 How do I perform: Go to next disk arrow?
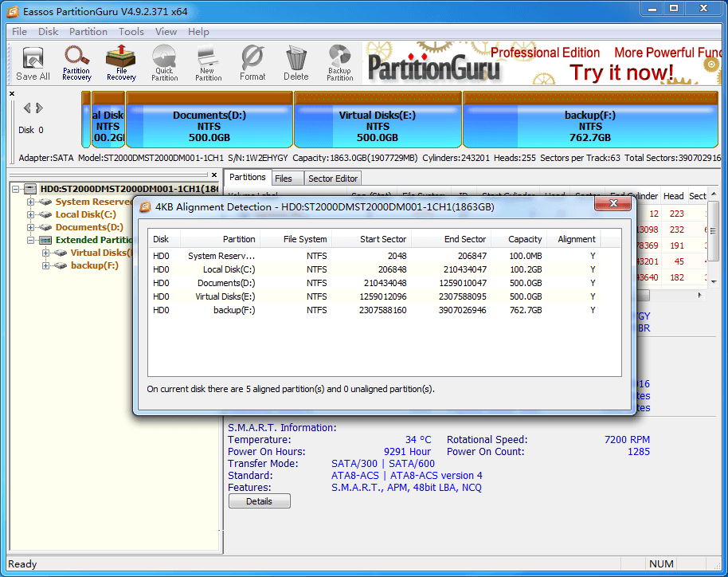click(x=40, y=108)
